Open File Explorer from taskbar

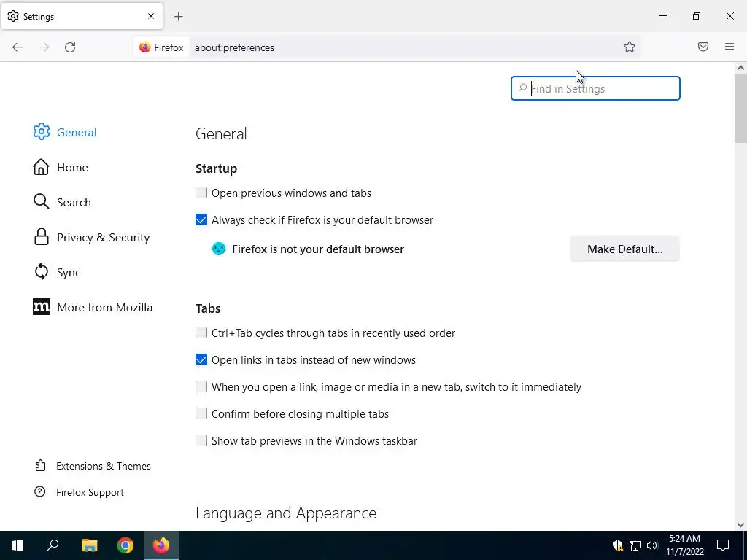click(89, 545)
